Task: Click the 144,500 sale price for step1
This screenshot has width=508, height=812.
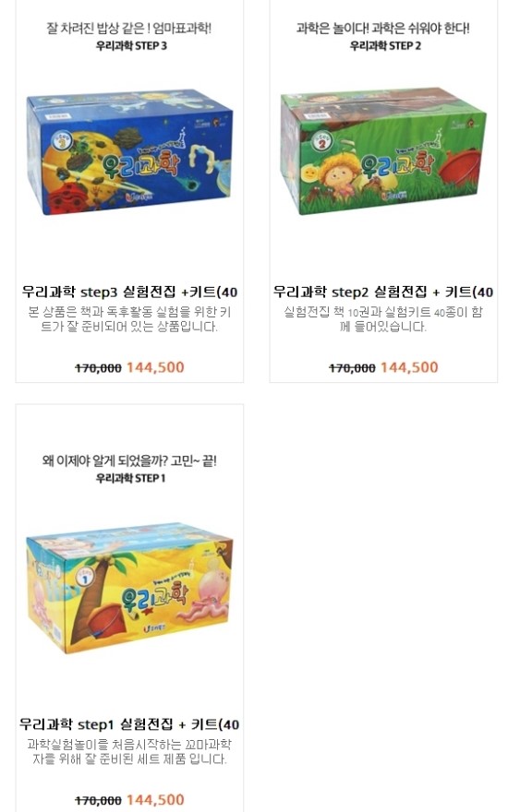Action: point(155,800)
